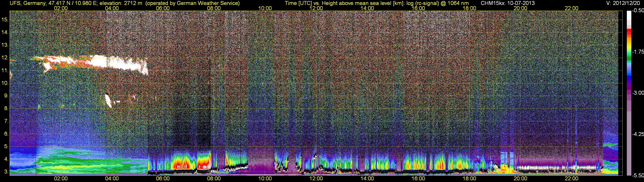Click the height axis label "3."
644x182 pixels.
coord(6,172)
